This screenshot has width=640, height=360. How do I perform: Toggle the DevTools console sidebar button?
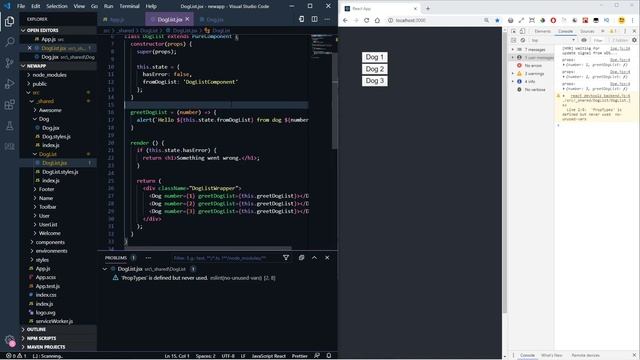(x=513, y=40)
